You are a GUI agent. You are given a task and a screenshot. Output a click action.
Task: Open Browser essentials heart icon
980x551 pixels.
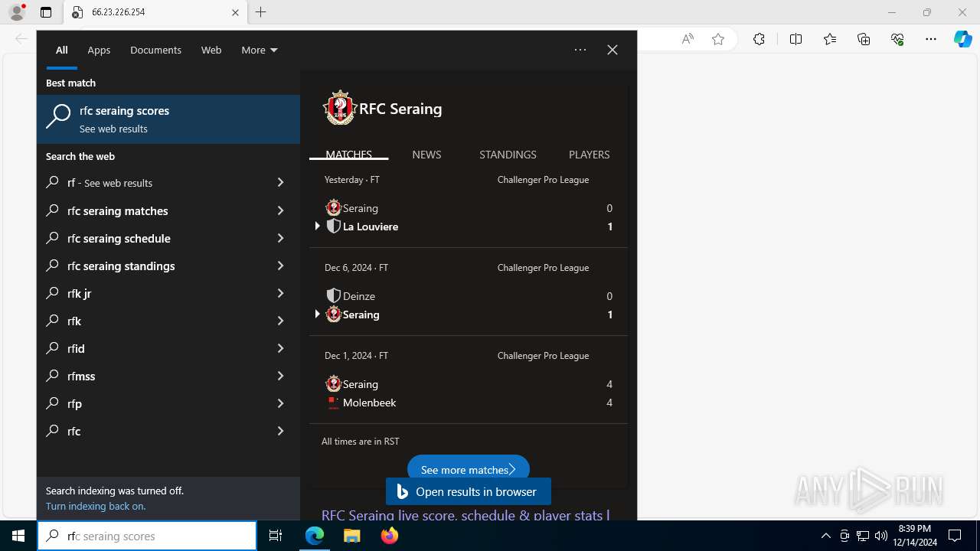[897, 39]
